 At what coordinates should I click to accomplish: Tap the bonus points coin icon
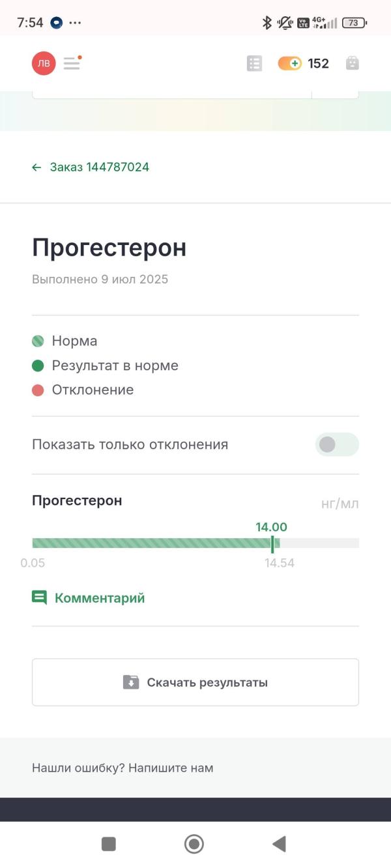(289, 63)
